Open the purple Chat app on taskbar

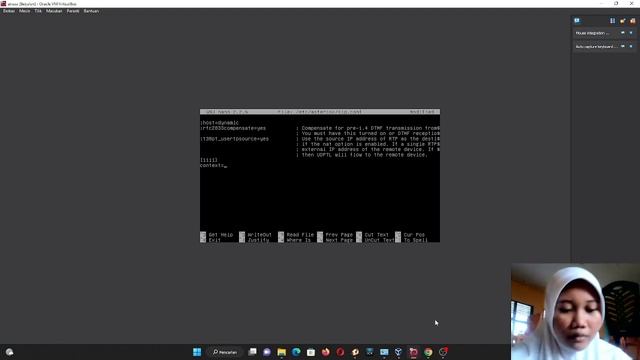(x=267, y=352)
